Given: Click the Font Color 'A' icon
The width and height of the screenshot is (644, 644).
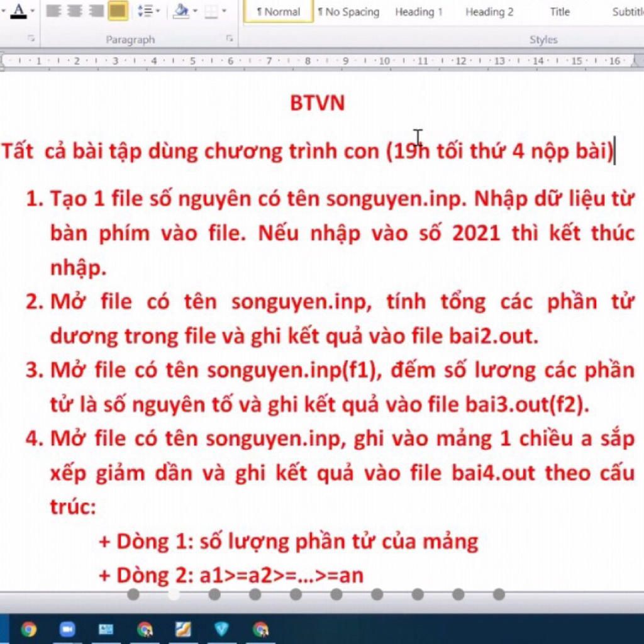Looking at the screenshot, I should [18, 10].
